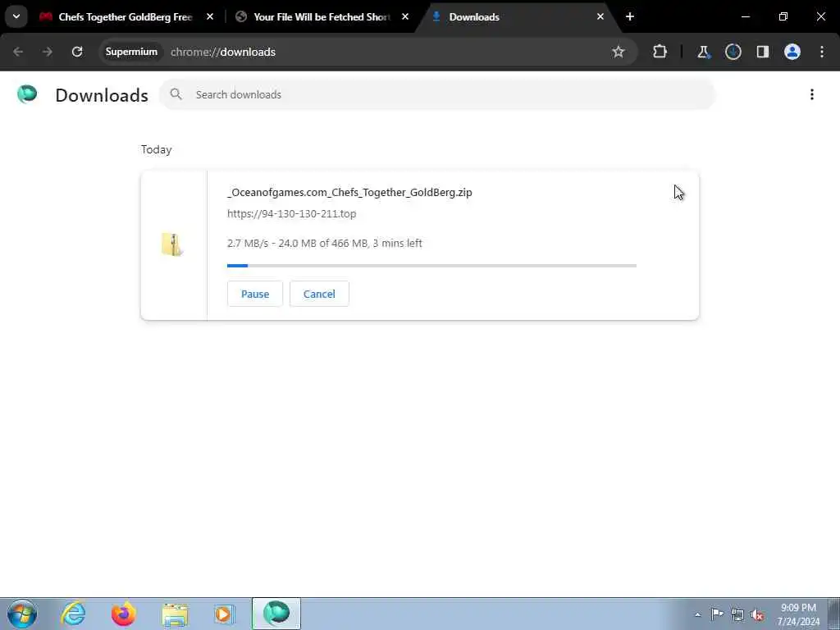This screenshot has width=840, height=630.
Task: Open Windows Media Player from taskbar
Action: point(224,614)
